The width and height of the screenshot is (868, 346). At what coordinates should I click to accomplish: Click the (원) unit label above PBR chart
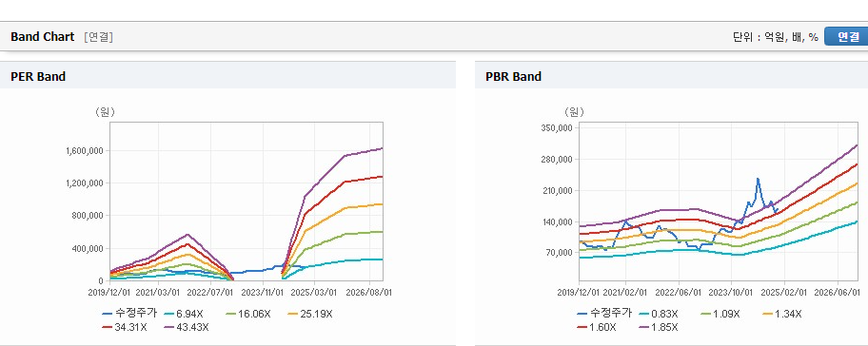[574, 112]
